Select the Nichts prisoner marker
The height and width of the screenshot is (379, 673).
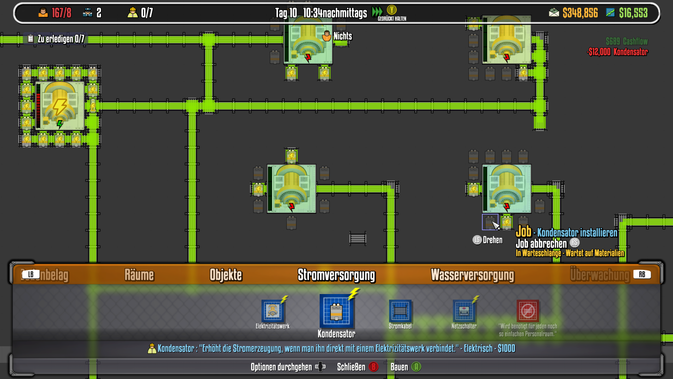click(x=338, y=36)
